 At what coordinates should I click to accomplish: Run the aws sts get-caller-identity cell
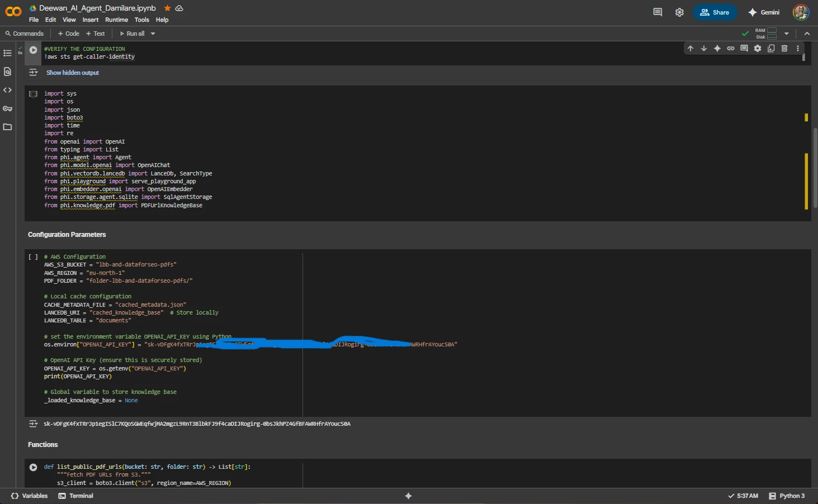[x=33, y=50]
